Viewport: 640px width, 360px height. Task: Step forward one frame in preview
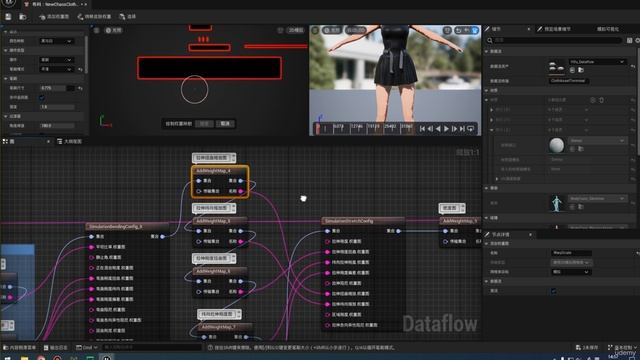point(454,129)
